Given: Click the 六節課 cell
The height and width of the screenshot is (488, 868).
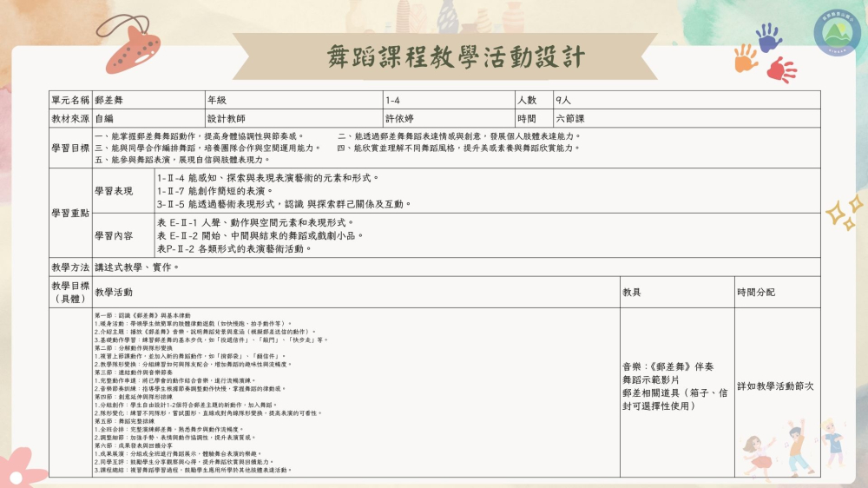Looking at the screenshot, I should 687,119.
